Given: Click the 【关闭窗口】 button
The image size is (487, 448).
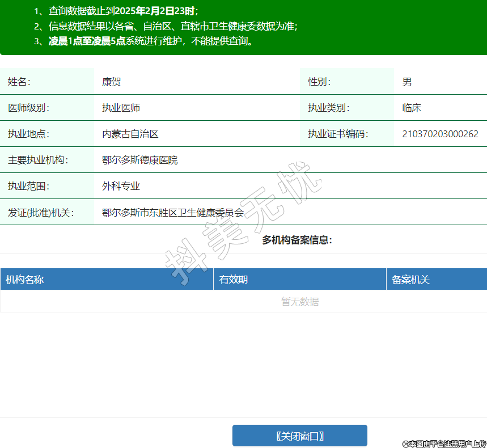Looking at the screenshot, I should pos(299,436).
